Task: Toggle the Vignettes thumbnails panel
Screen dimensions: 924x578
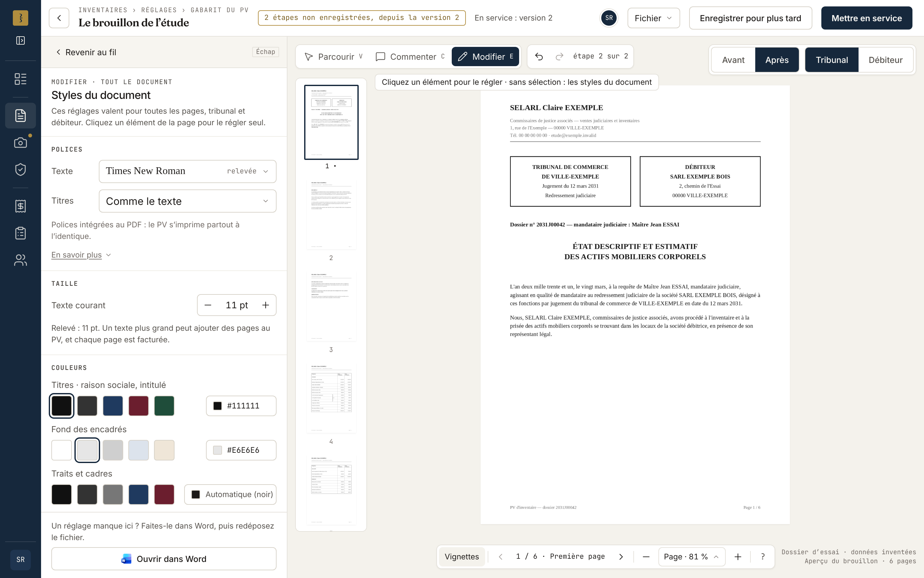Action: 462,556
